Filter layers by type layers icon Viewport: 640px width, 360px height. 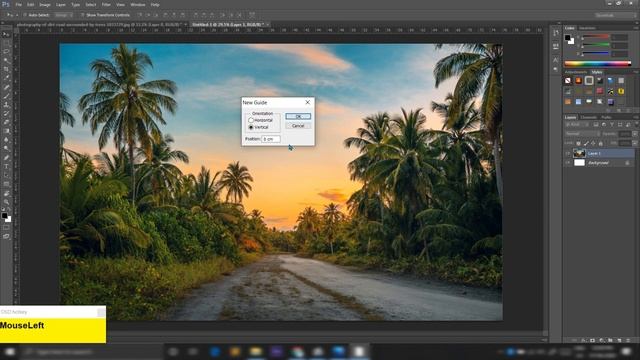[x=612, y=124]
